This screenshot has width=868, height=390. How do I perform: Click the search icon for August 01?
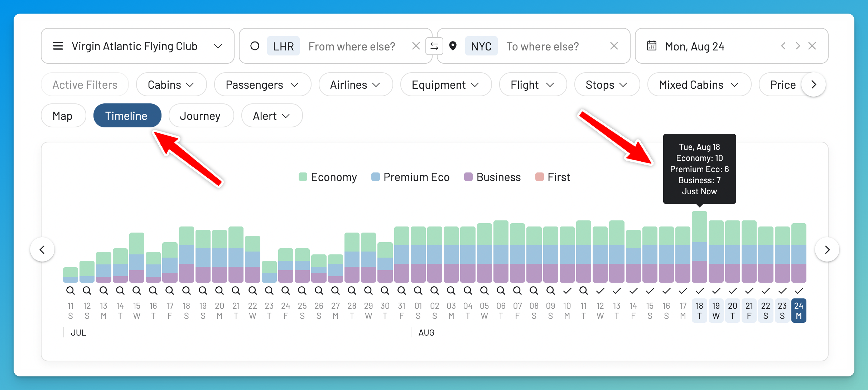[x=418, y=291]
